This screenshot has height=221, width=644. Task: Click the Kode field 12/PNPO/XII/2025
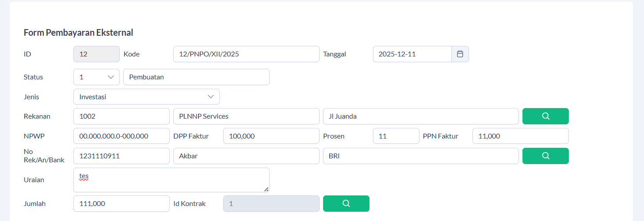click(246, 54)
